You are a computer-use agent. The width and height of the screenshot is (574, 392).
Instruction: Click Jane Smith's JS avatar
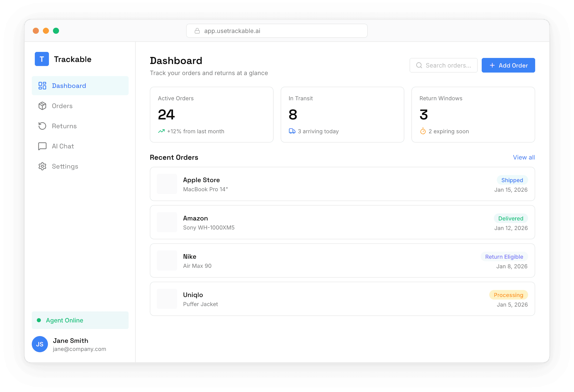(40, 344)
